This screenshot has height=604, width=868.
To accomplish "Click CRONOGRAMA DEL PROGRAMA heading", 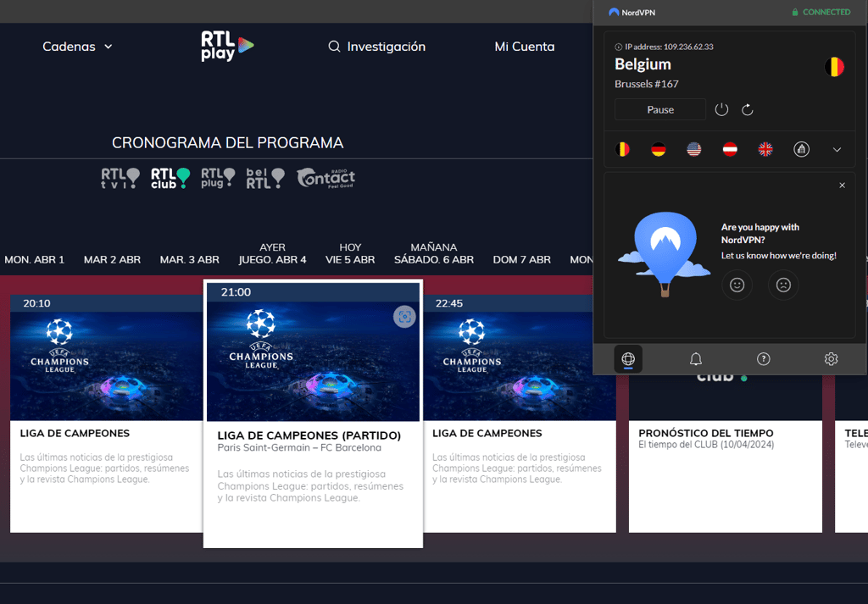I will coord(227,142).
